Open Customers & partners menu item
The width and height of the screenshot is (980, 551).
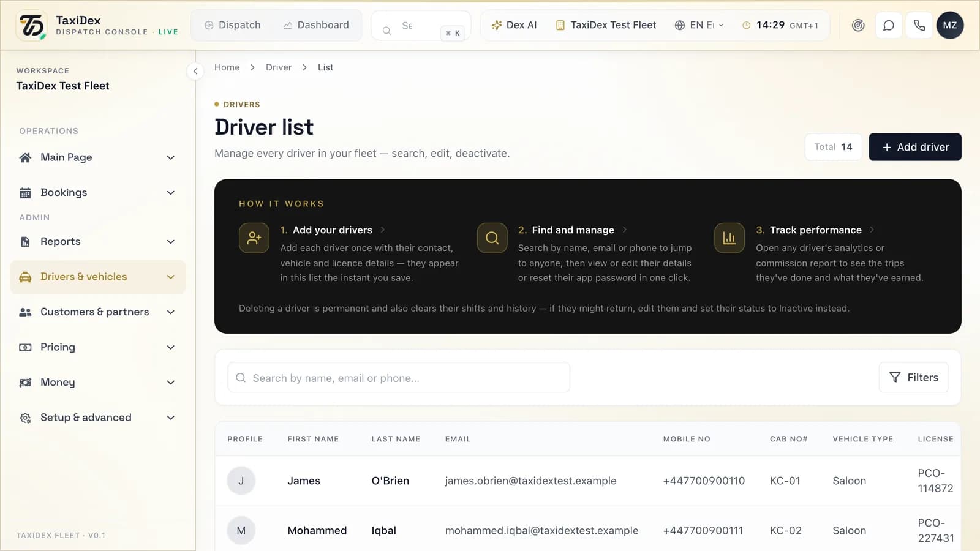tap(98, 312)
